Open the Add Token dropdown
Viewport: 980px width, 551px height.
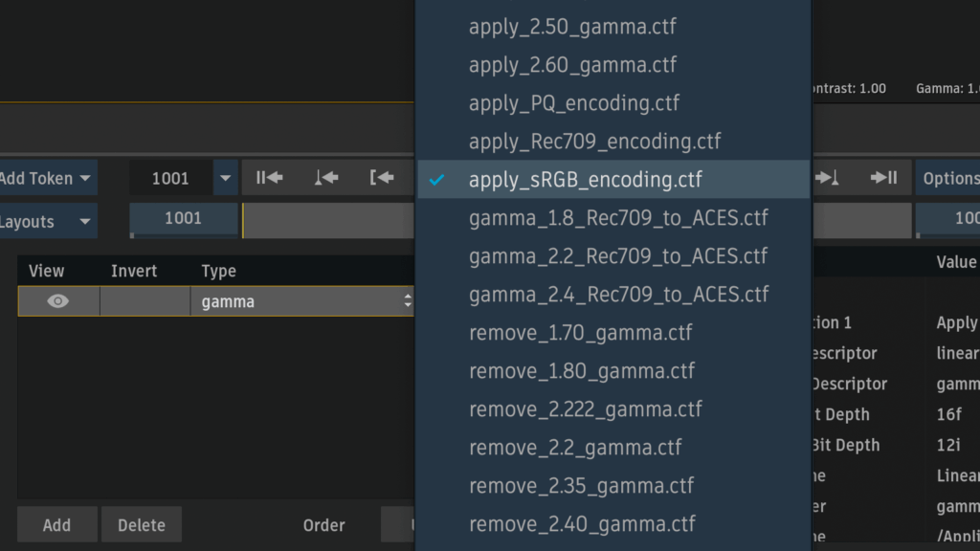(x=46, y=178)
